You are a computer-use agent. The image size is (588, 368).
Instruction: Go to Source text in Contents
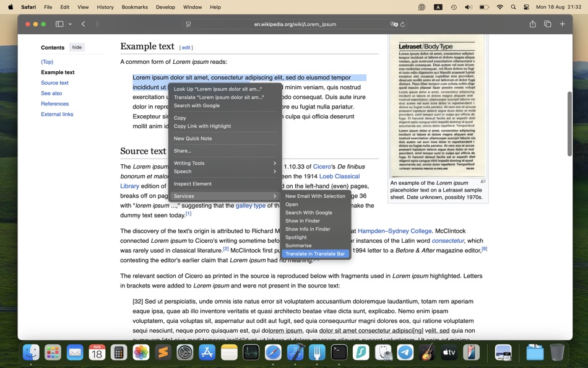coord(54,83)
